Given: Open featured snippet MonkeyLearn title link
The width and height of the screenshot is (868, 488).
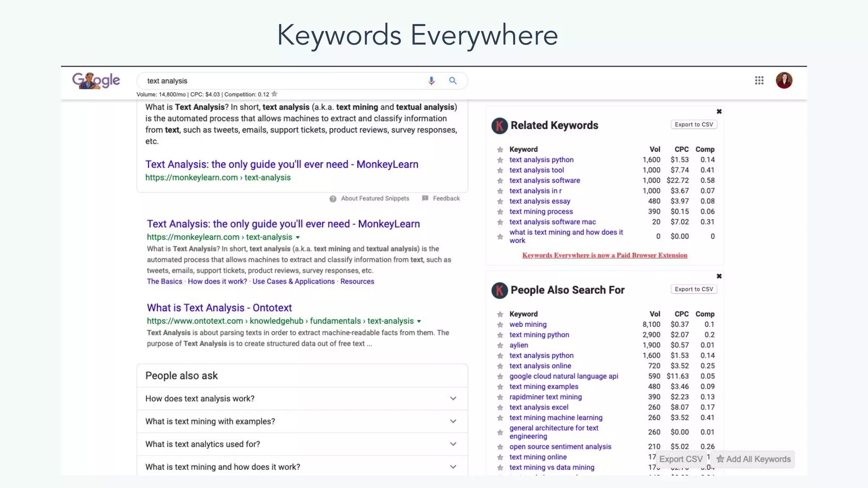Looking at the screenshot, I should (282, 164).
